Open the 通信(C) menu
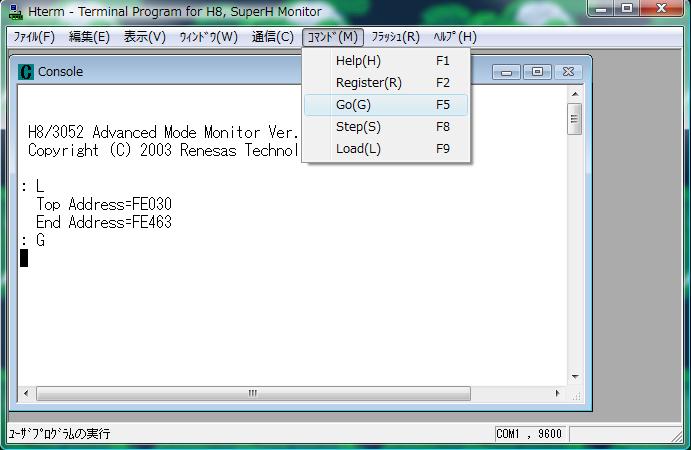 (273, 37)
